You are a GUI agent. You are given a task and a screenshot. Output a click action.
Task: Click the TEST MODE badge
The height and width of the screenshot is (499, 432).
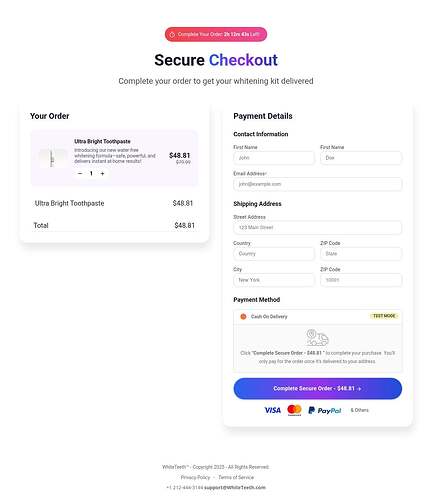(384, 316)
